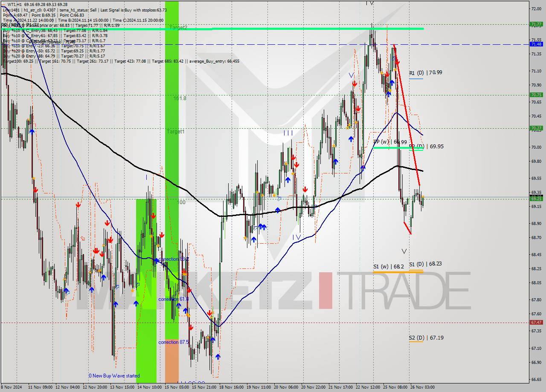Click the green 69.25 price tag
546x392 pixels.
[536, 199]
